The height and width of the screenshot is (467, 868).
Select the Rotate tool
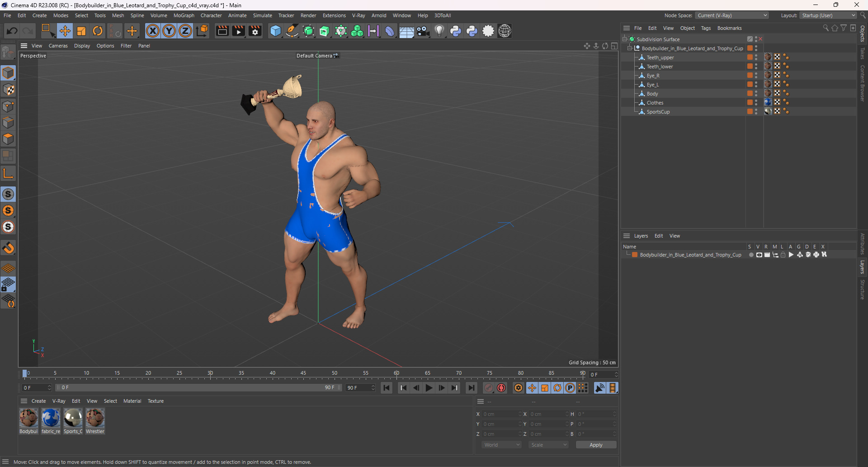tap(98, 31)
